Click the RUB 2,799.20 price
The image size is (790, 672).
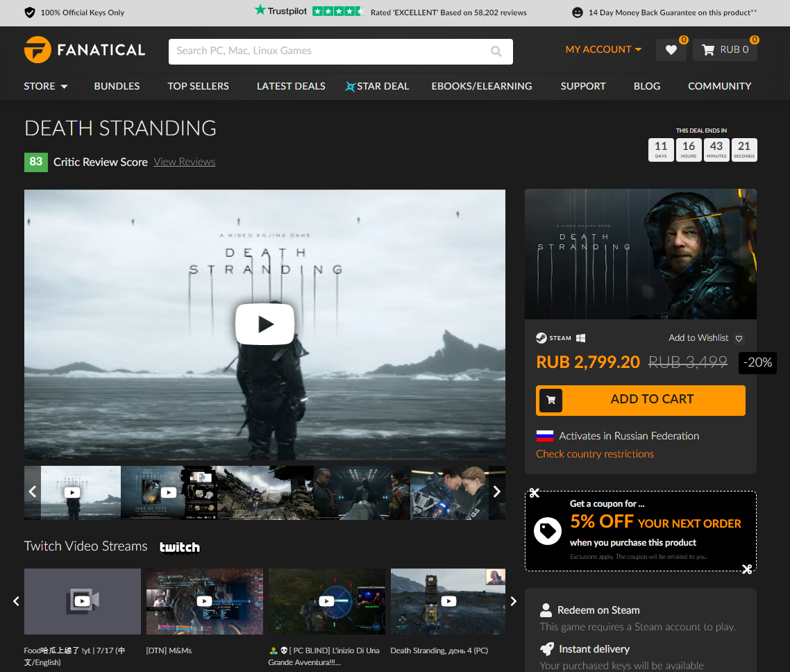(x=587, y=362)
